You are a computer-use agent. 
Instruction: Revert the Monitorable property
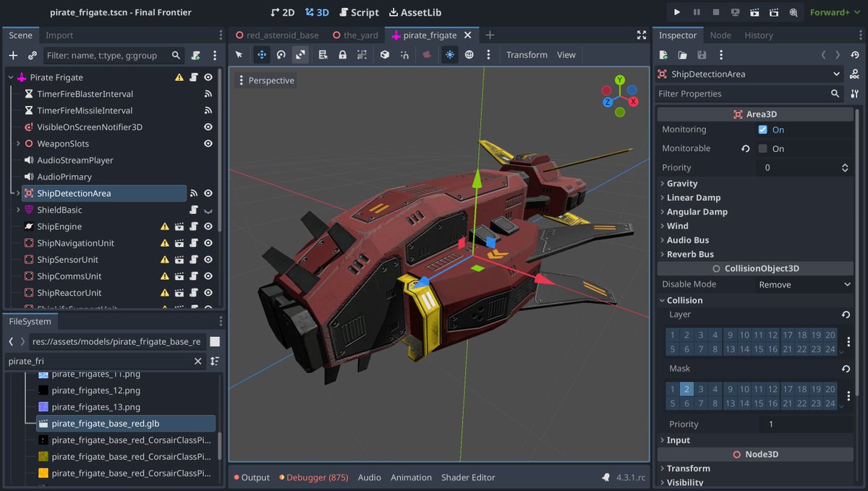(745, 148)
